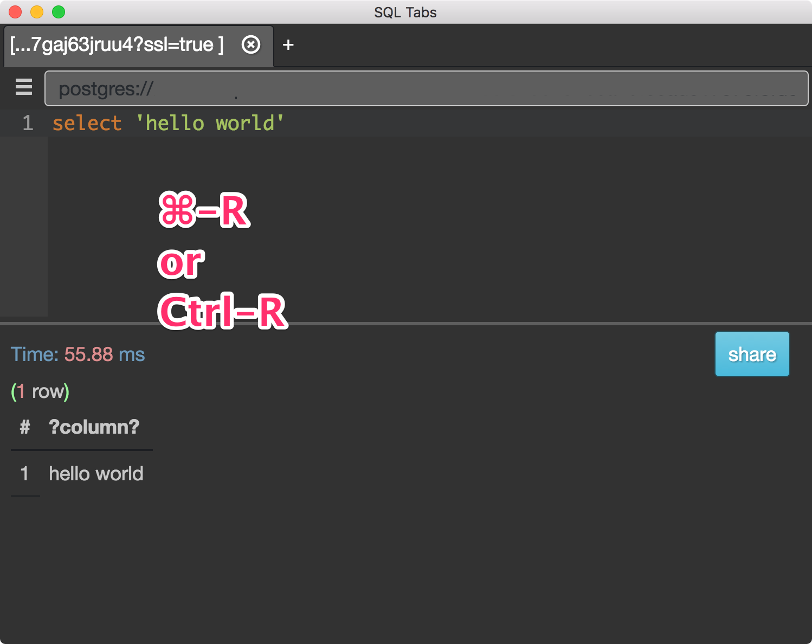Select the hello world result cell
812x644 pixels.
tap(96, 473)
